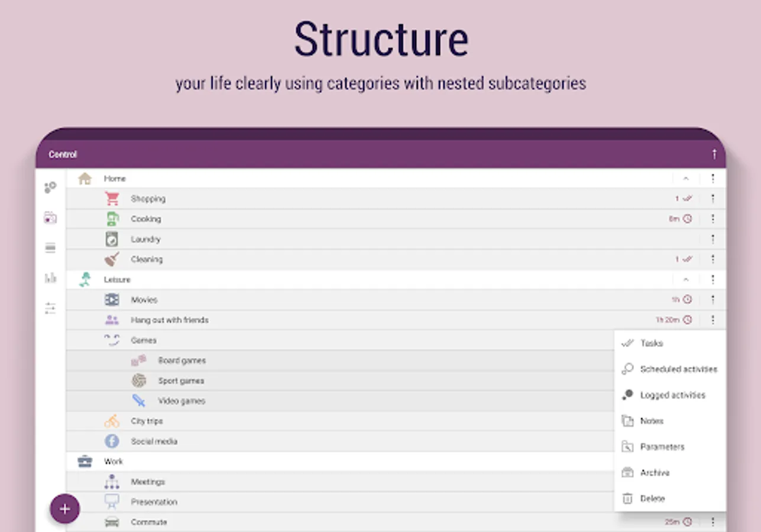Collapse the Home category
This screenshot has height=532, width=761.
tap(686, 179)
